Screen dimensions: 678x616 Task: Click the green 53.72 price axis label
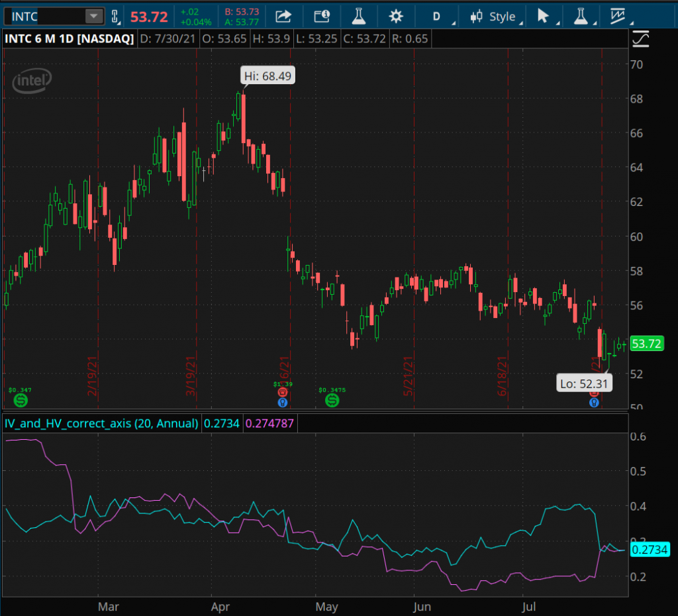[647, 344]
